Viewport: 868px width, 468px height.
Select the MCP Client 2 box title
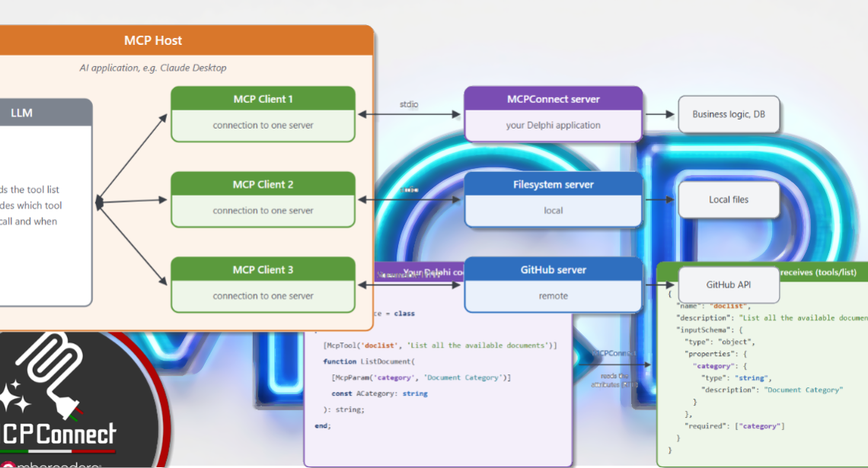tap(263, 184)
